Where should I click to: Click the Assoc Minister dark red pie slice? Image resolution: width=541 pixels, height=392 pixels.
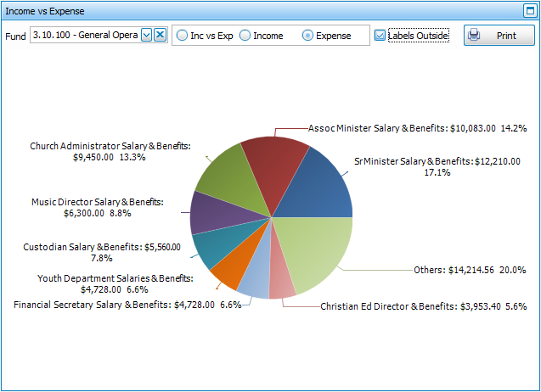pos(276,163)
